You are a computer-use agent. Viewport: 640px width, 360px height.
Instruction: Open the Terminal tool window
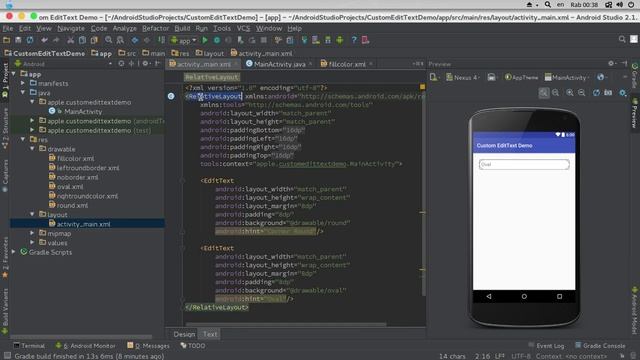29,346
